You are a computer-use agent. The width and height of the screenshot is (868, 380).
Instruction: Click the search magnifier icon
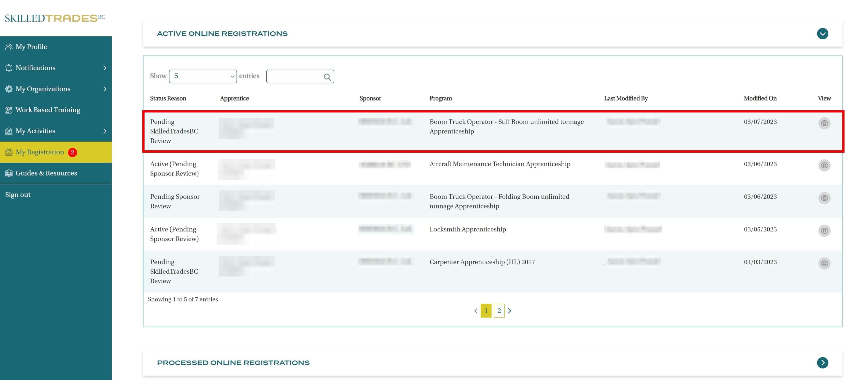point(327,77)
